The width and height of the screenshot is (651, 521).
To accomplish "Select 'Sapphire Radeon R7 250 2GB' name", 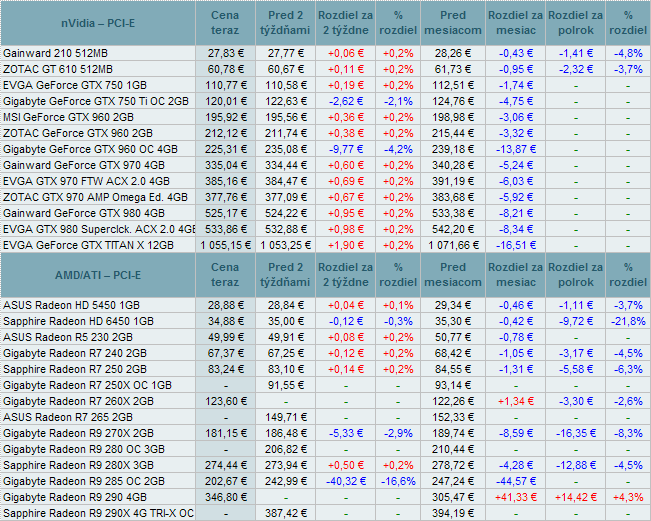I will tap(75, 369).
